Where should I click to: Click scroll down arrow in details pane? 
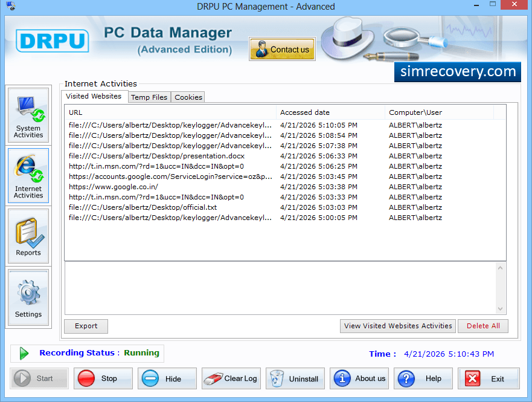click(x=500, y=309)
